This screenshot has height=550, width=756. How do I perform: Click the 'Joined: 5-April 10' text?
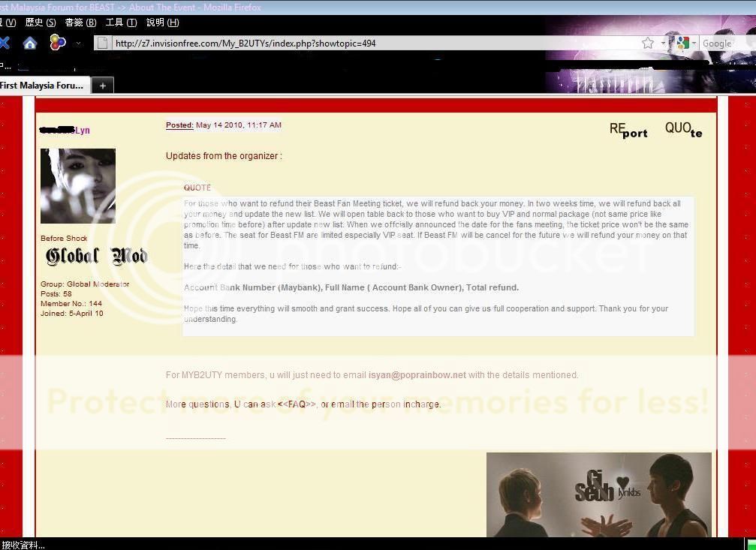point(72,314)
